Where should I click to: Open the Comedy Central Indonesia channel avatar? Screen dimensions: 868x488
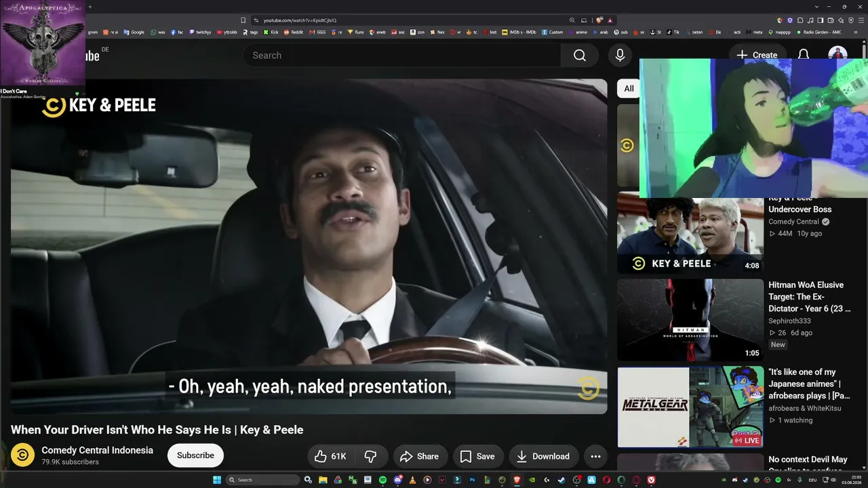[x=22, y=455]
